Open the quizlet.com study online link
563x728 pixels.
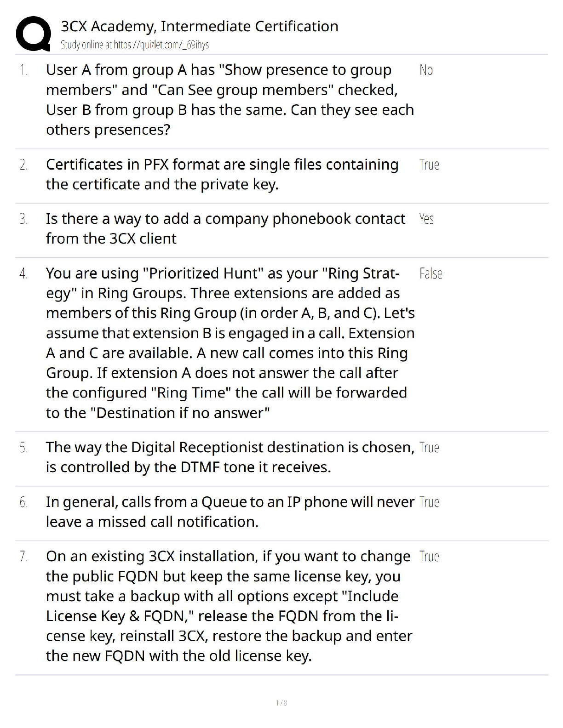click(x=135, y=45)
